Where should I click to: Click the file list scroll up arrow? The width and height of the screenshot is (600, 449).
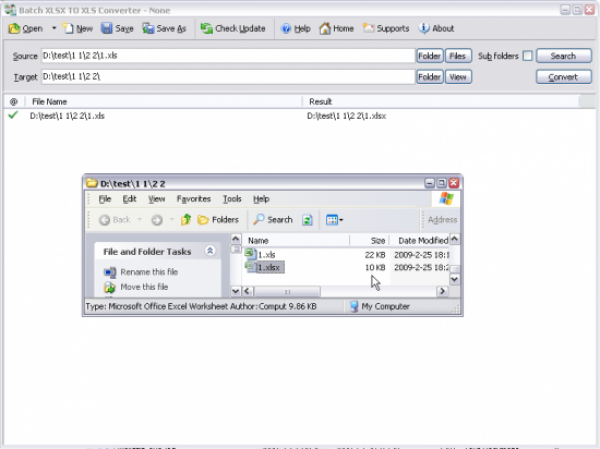pyautogui.click(x=455, y=239)
